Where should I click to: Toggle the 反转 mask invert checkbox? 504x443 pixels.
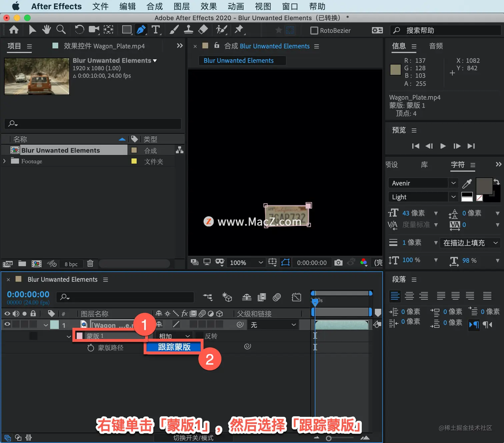[200, 336]
